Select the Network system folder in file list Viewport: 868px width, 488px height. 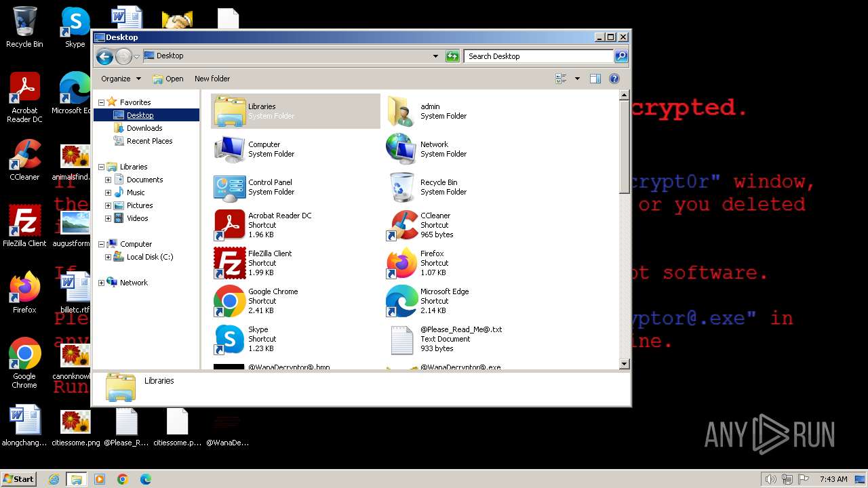coord(401,149)
